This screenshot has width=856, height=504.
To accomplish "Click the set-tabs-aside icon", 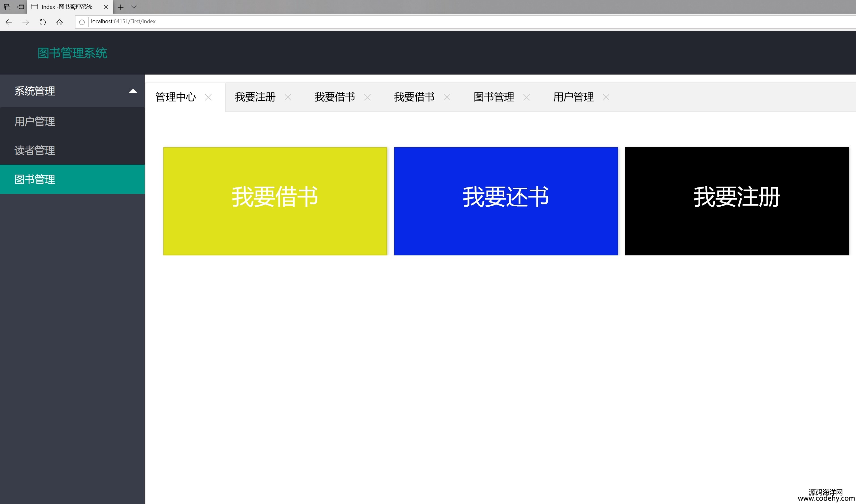I will pyautogui.click(x=20, y=7).
